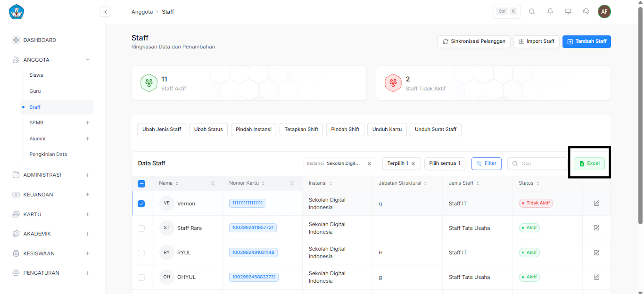Collapse the sidebar with the arrow button
Viewport: 644px width, 294px height.
pos(105,12)
